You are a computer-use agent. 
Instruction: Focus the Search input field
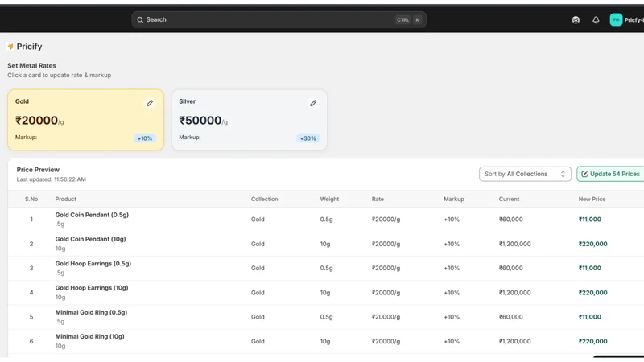(279, 19)
